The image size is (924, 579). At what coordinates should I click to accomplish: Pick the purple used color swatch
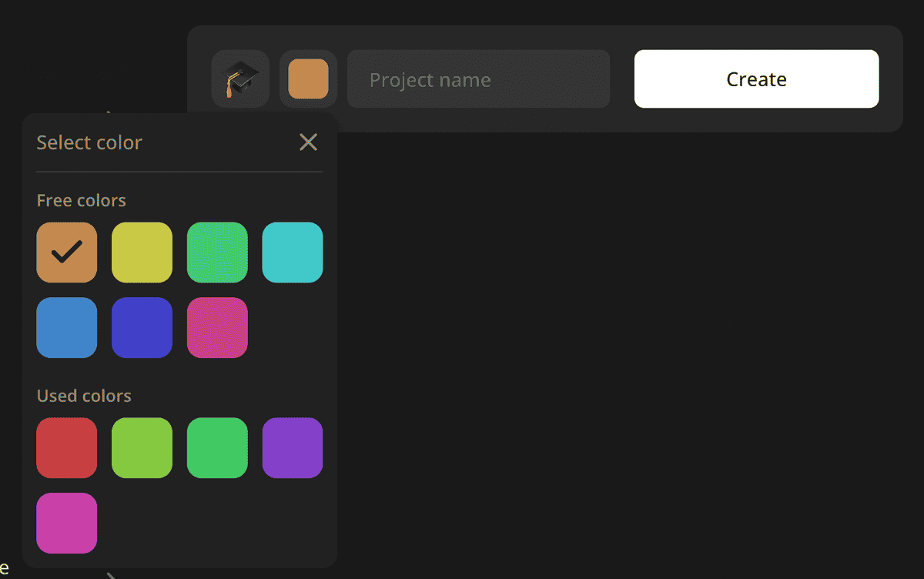[293, 447]
